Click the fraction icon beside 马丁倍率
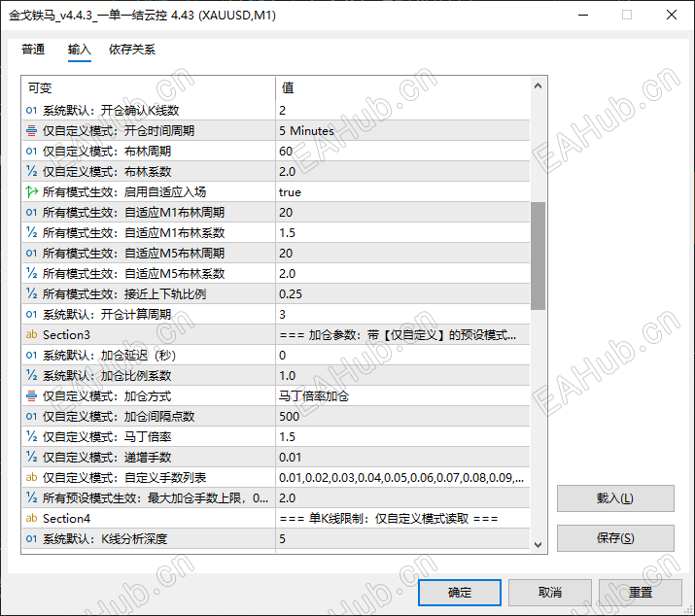 pos(31,436)
